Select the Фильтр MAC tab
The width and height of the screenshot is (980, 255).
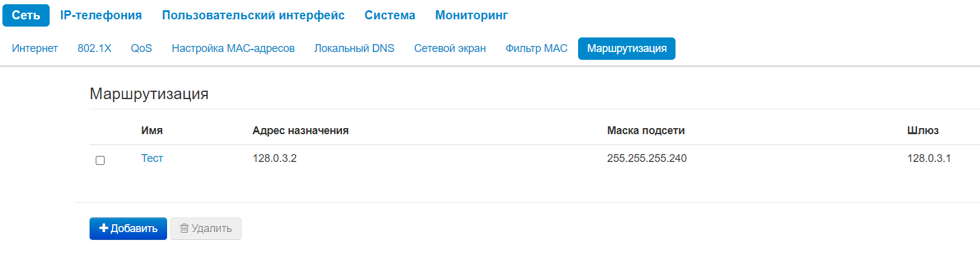click(x=536, y=48)
